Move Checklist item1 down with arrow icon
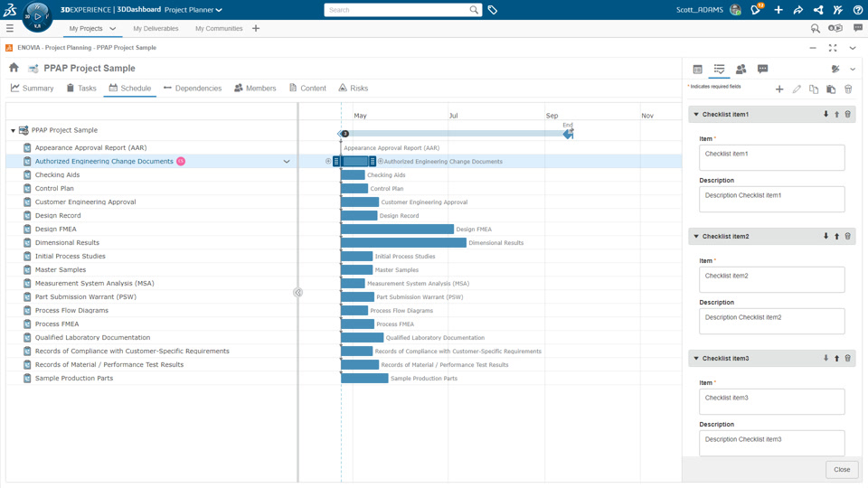The height and width of the screenshot is (488, 868). point(826,114)
